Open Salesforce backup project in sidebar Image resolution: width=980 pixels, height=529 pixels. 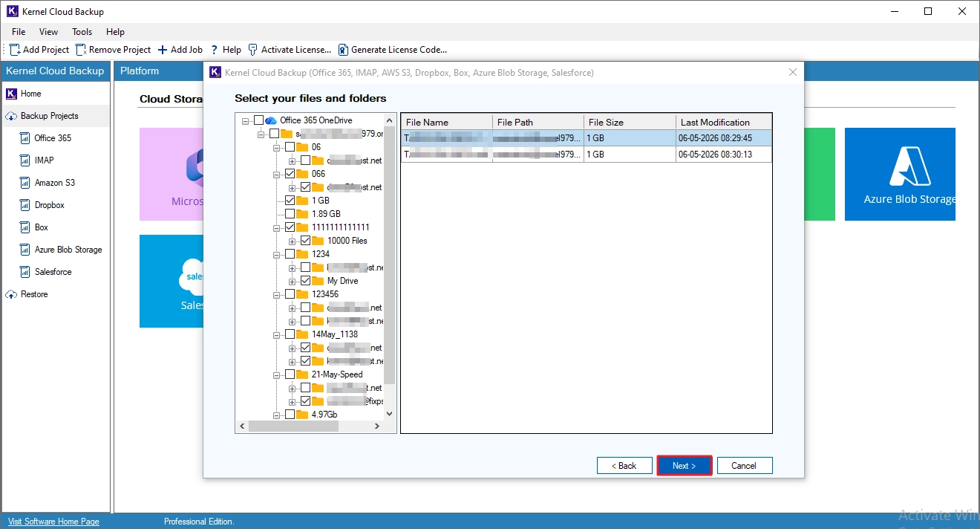tap(53, 272)
